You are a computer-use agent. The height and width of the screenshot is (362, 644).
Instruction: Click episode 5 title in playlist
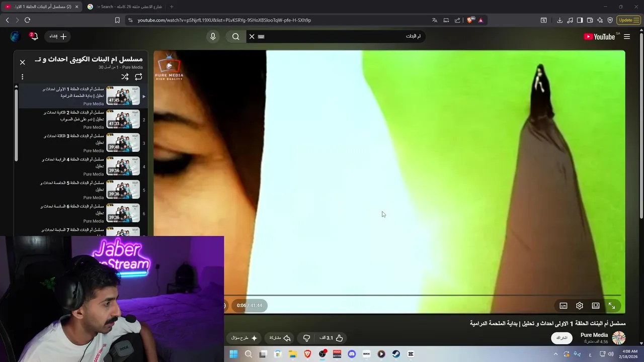coord(72,186)
